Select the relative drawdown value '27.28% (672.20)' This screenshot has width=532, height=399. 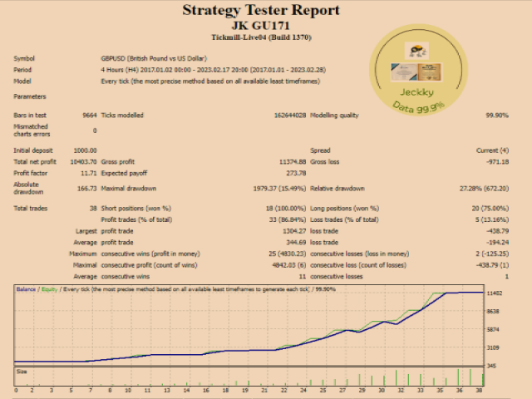coord(484,189)
